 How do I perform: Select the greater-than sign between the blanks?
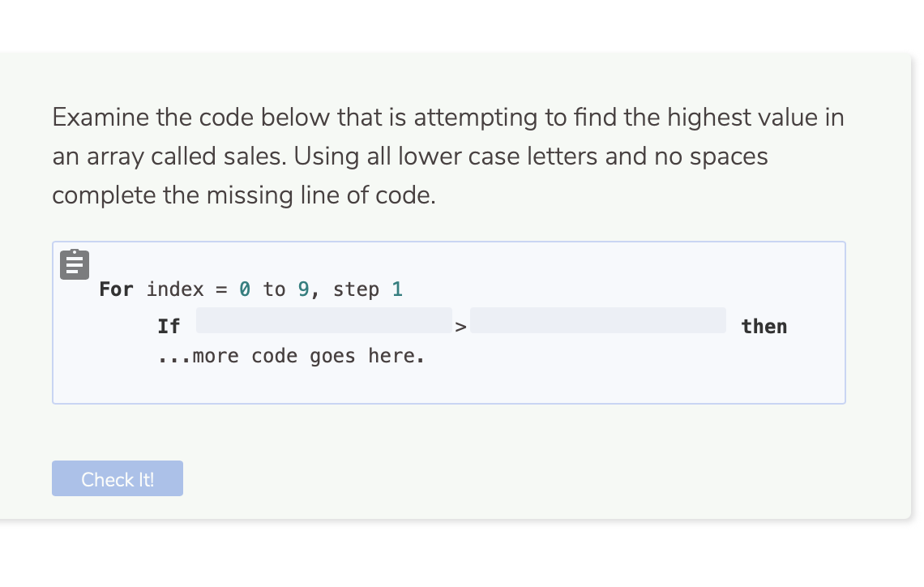point(460,325)
